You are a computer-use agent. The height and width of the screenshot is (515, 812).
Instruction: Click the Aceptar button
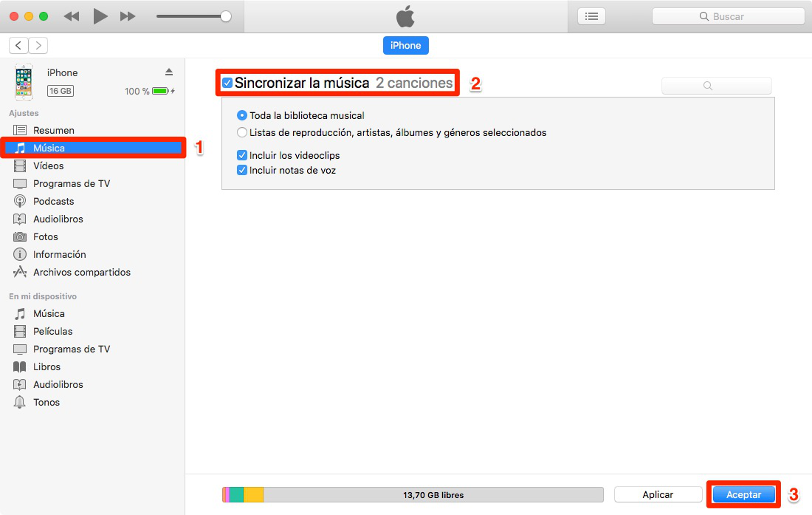tap(743, 495)
